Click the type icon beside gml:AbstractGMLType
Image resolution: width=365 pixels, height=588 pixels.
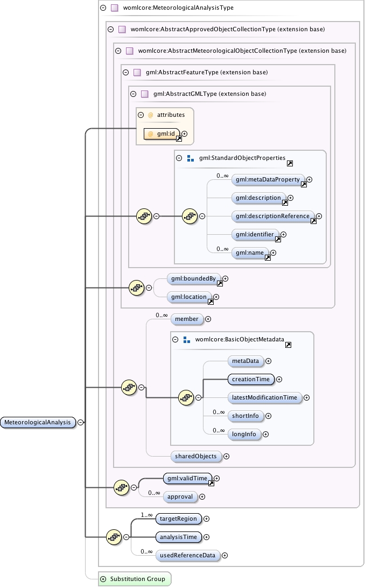tap(145, 94)
